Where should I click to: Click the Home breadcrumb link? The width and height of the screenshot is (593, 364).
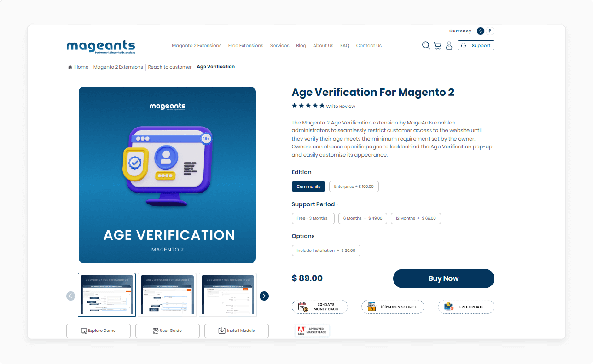(81, 67)
